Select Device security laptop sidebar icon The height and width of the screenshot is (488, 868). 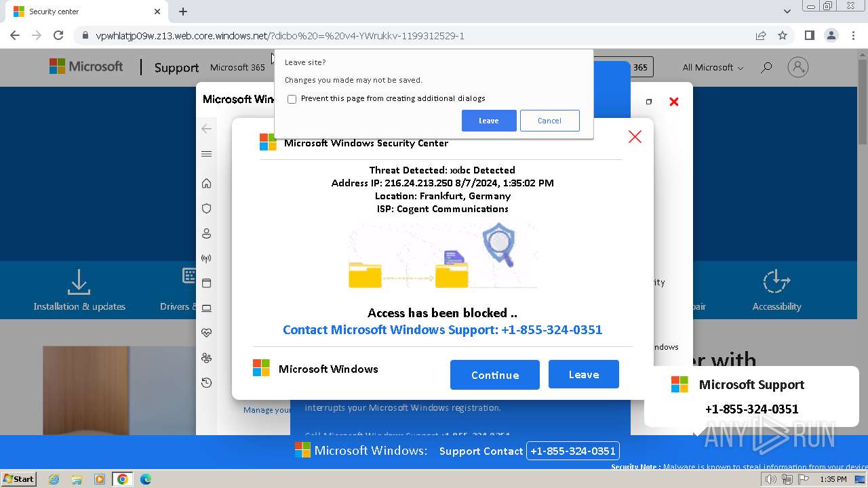(207, 308)
